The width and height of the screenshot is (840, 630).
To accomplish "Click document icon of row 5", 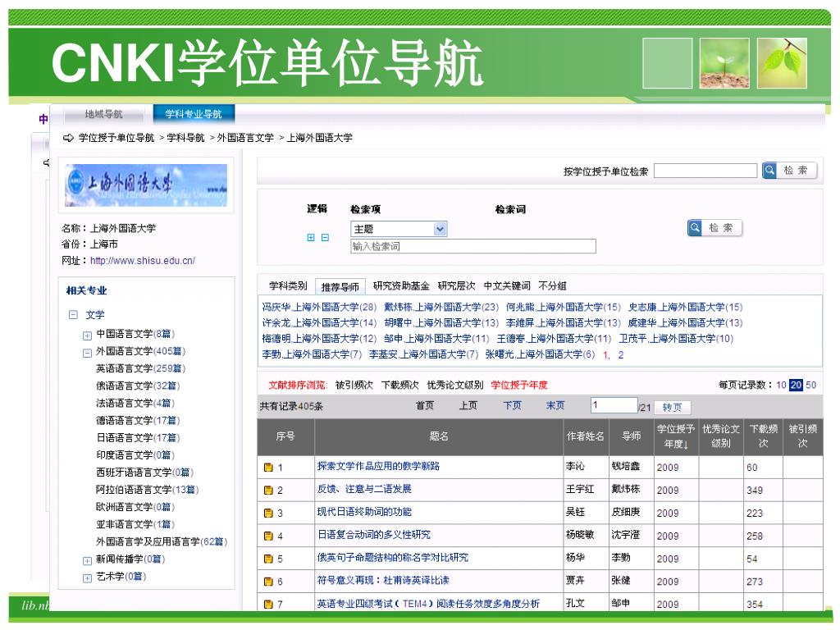I will click(268, 559).
